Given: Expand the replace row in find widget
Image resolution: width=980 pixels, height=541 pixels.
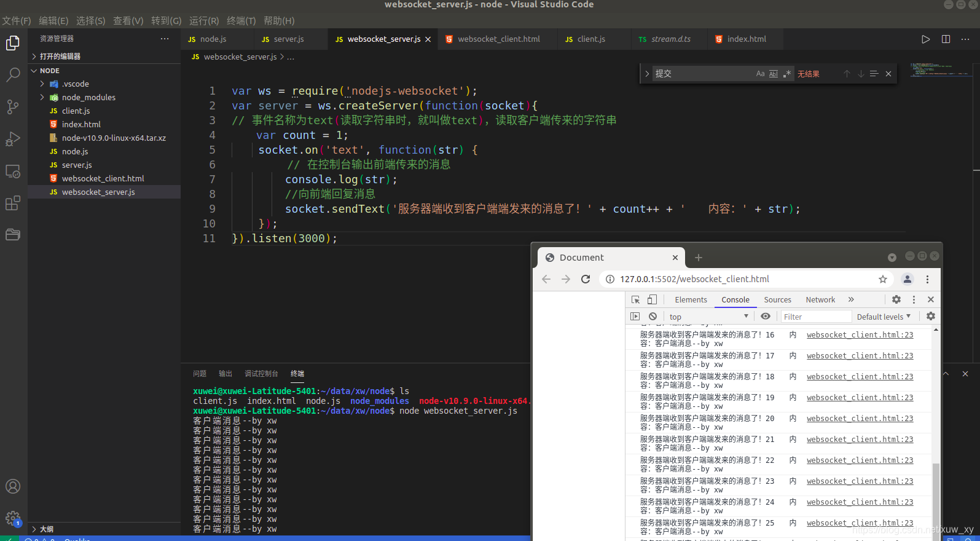Looking at the screenshot, I should (x=646, y=74).
